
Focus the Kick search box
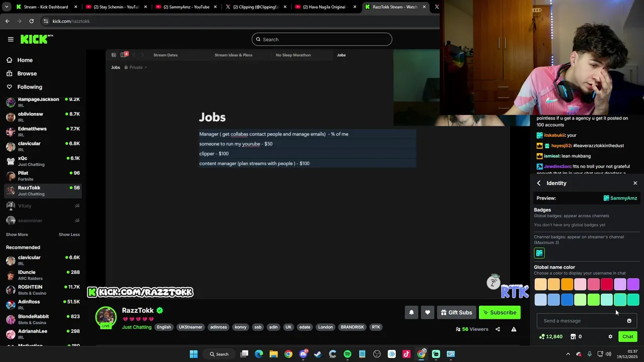click(322, 39)
